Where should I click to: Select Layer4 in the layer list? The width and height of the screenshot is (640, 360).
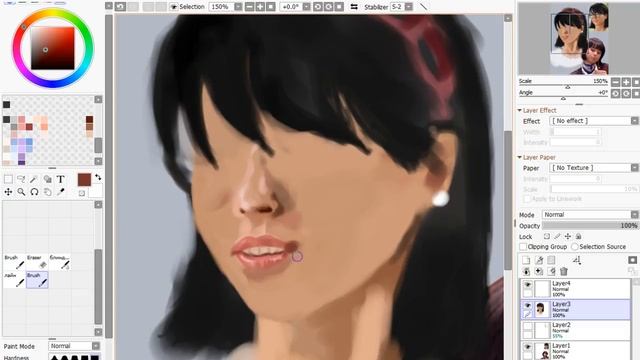click(576, 289)
